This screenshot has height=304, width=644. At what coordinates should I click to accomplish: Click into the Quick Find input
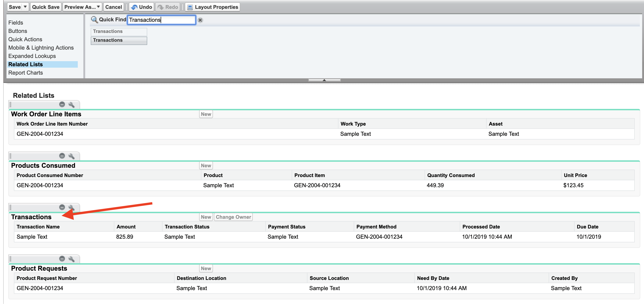pyautogui.click(x=162, y=20)
